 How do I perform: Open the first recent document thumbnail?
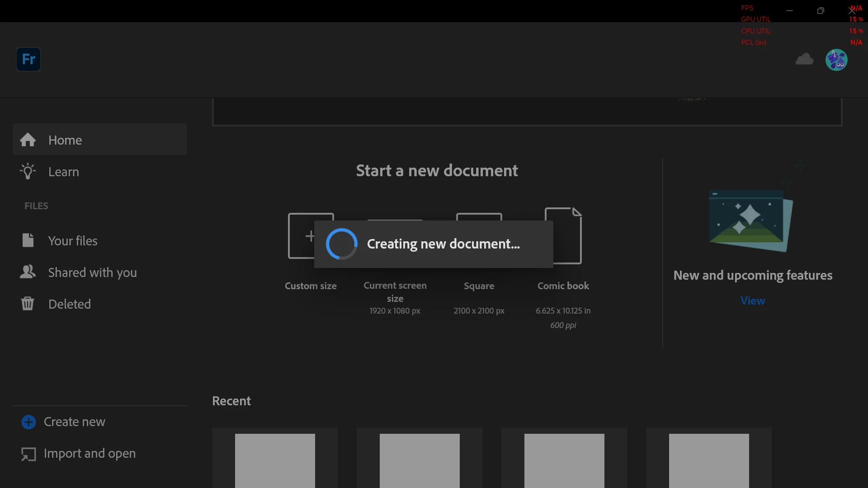(x=275, y=460)
